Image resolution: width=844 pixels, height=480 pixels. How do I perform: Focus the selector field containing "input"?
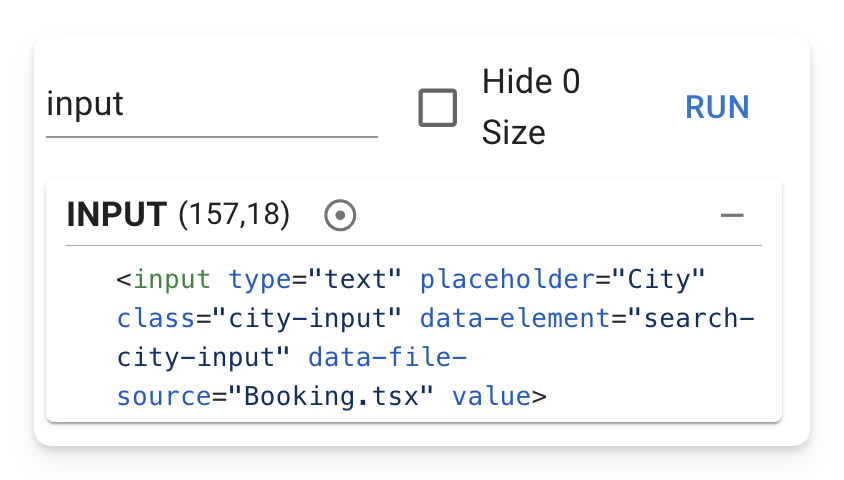(212, 104)
